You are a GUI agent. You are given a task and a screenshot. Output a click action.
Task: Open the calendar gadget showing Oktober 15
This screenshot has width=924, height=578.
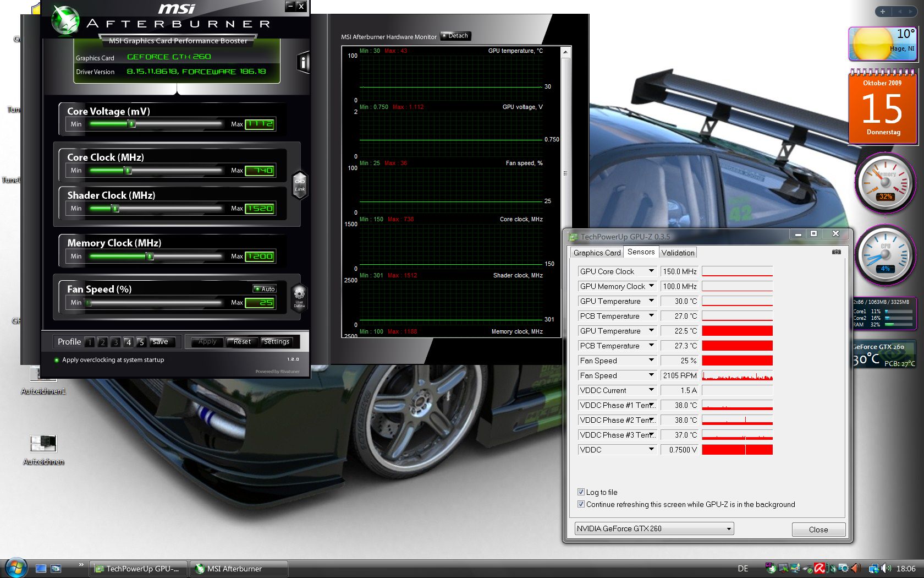[x=882, y=106]
